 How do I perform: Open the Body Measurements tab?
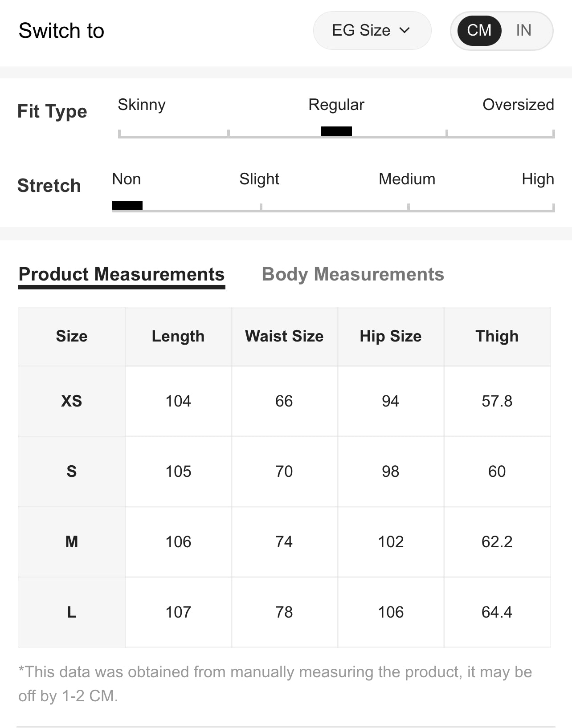coord(352,274)
